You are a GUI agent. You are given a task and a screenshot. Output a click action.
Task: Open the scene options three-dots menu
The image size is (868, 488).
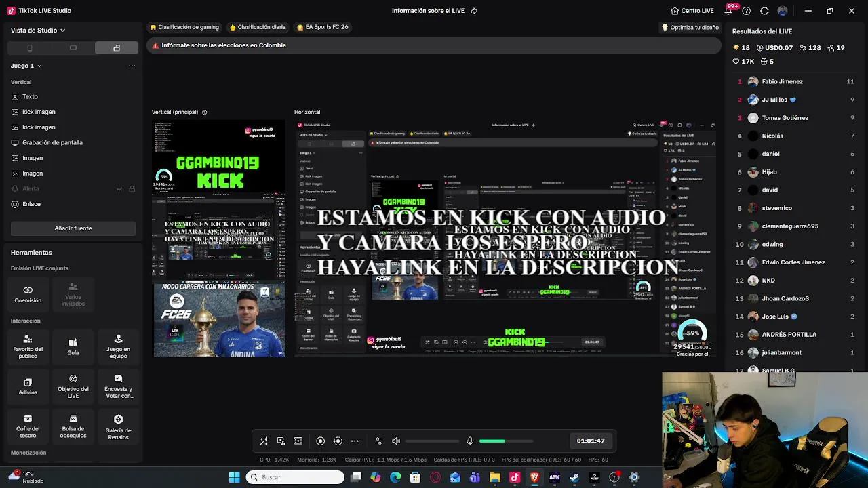(x=132, y=66)
